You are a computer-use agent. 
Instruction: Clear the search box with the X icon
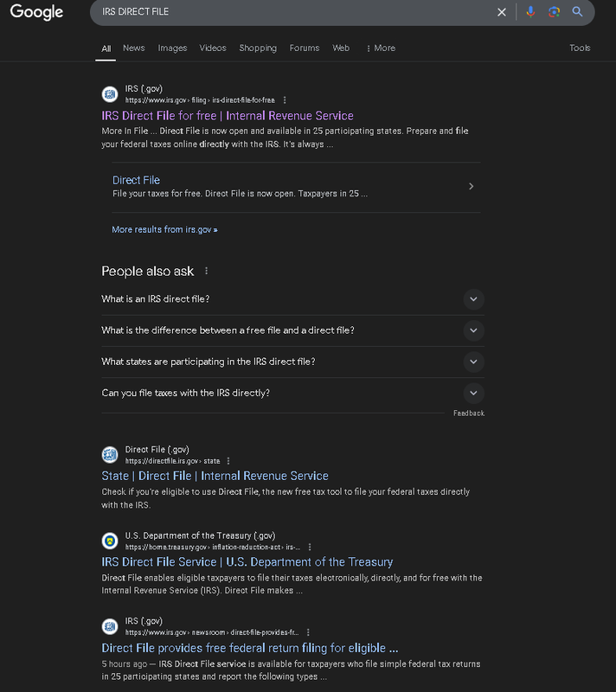502,12
